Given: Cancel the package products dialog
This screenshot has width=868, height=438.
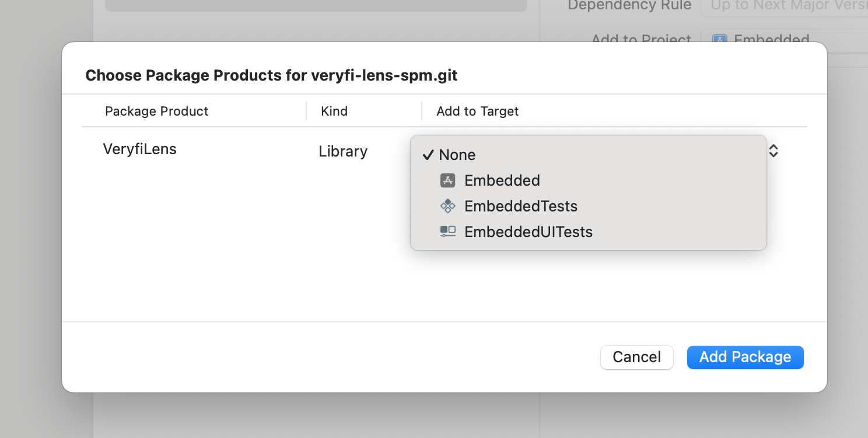Looking at the screenshot, I should (x=636, y=357).
